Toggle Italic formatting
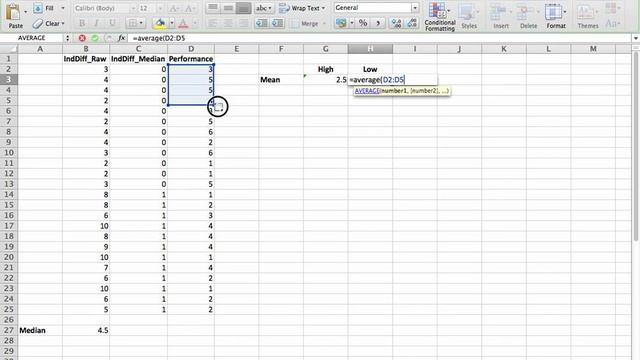The height and width of the screenshot is (360, 640). click(x=97, y=23)
